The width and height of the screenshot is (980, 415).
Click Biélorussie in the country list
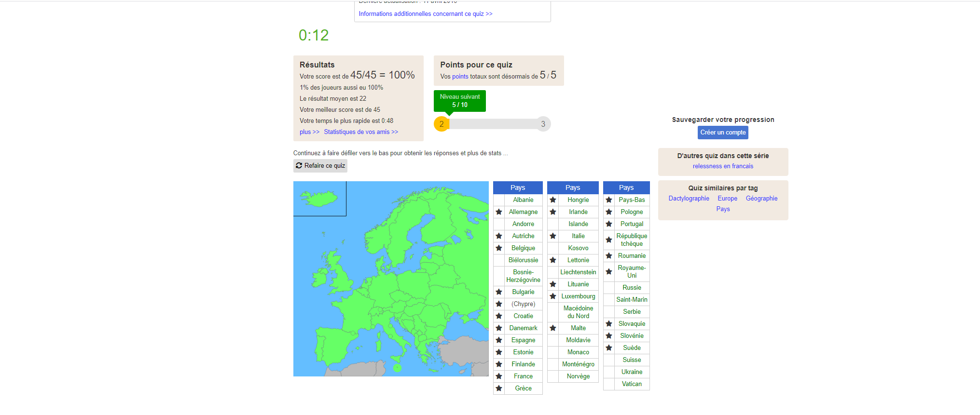pyautogui.click(x=523, y=260)
